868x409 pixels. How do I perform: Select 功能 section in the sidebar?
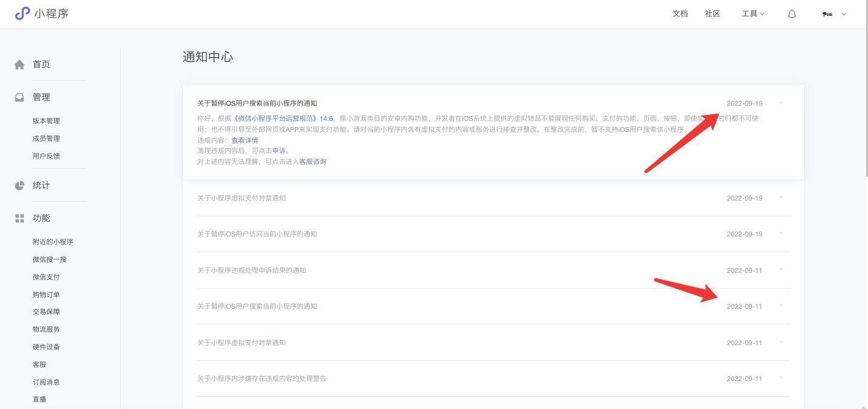pos(41,218)
